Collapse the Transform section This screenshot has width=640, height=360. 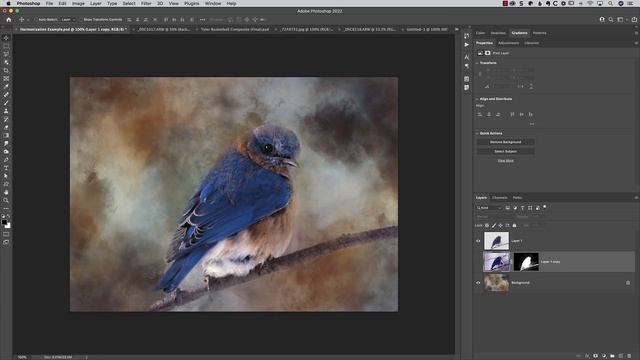point(477,63)
